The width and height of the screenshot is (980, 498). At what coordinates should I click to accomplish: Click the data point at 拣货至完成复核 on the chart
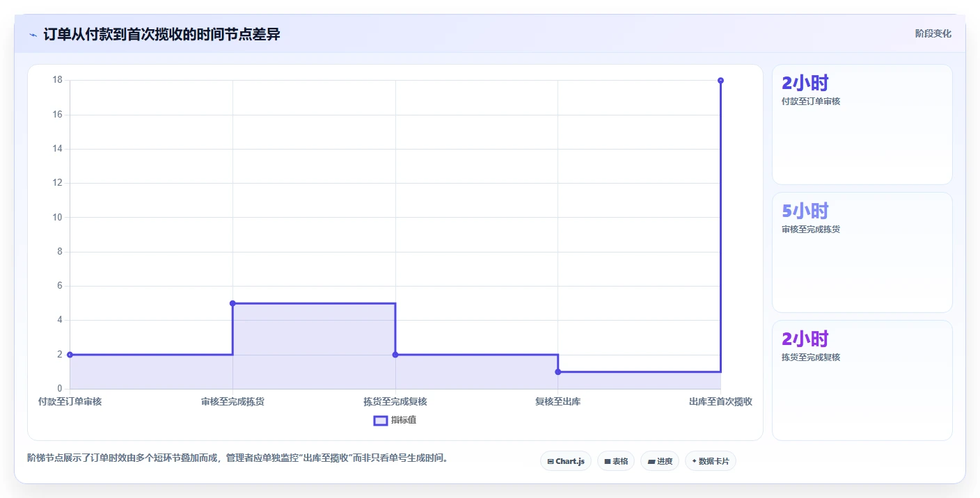click(395, 355)
